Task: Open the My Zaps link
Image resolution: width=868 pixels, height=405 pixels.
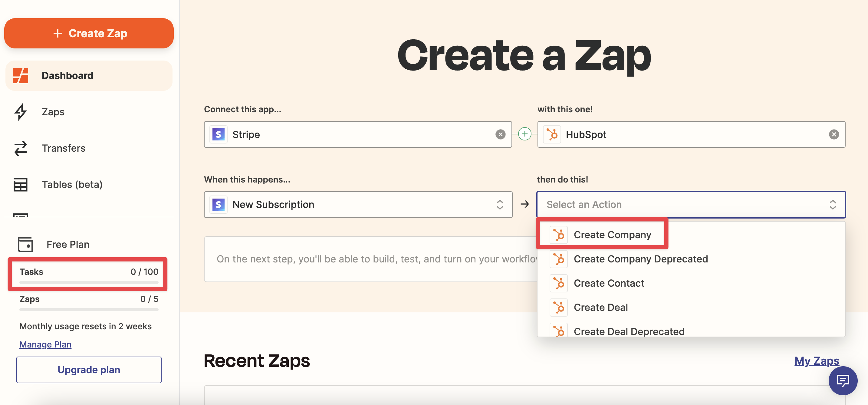Action: point(817,361)
